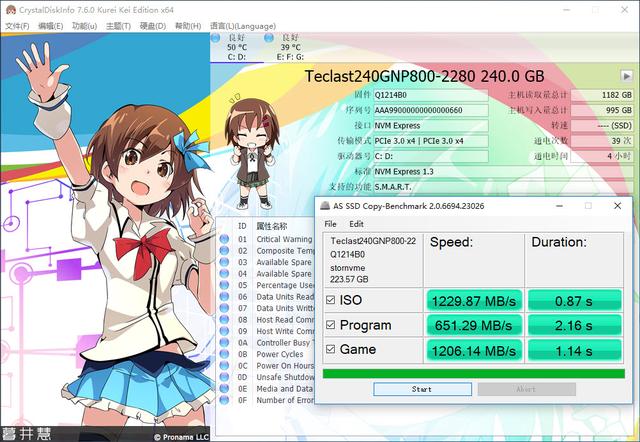Open the 硬盘(D) disk menu
Screen dimensions: 640x442
pyautogui.click(x=153, y=25)
